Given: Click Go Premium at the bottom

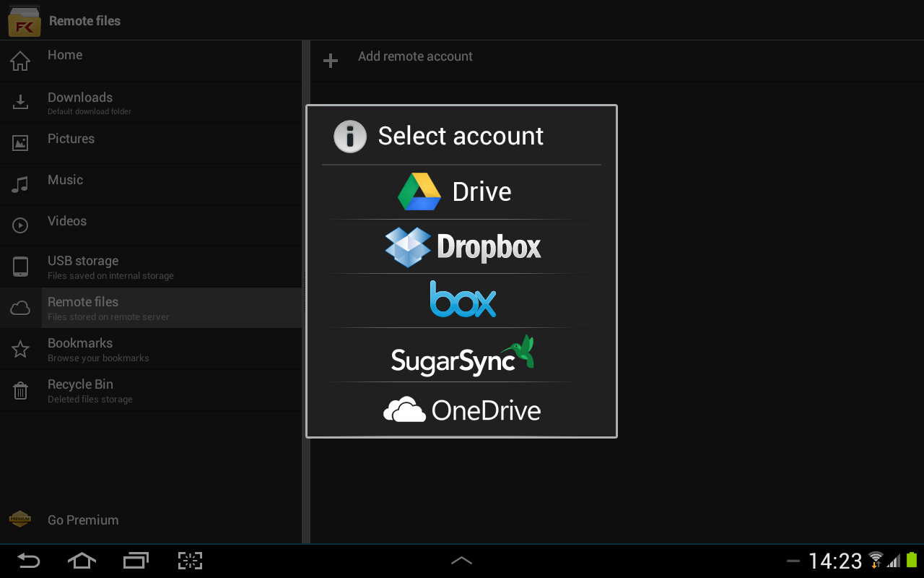Looking at the screenshot, I should (82, 519).
